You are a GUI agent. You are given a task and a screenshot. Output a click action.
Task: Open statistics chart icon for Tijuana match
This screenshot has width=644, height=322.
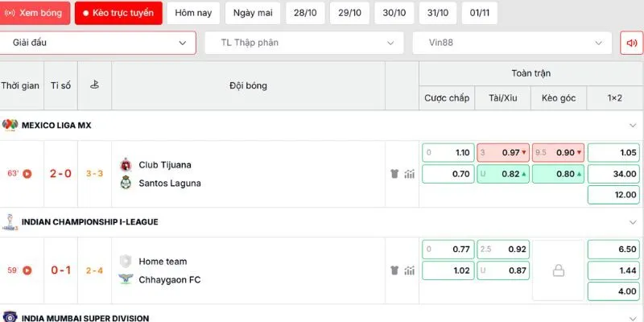click(x=409, y=174)
